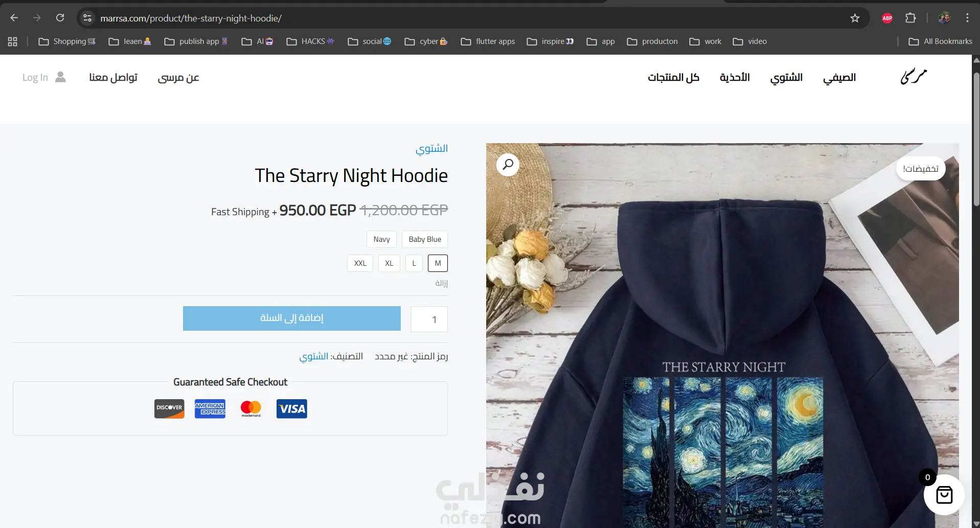Open the كل المنتجات menu item

[x=673, y=77]
